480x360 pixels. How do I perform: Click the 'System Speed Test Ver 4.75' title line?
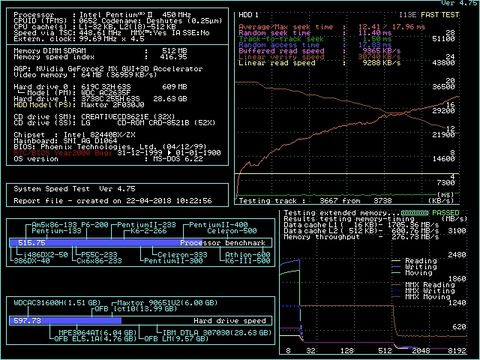pos(74,189)
